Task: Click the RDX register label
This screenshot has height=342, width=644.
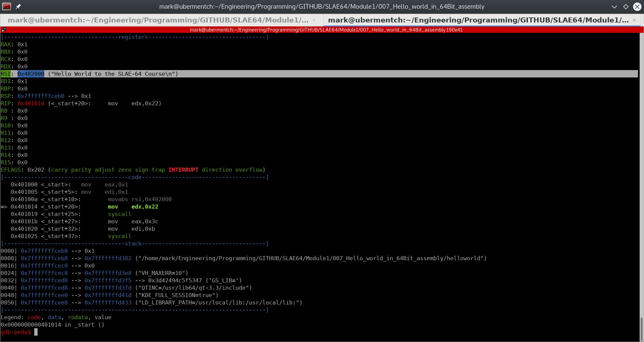Action: (6, 66)
